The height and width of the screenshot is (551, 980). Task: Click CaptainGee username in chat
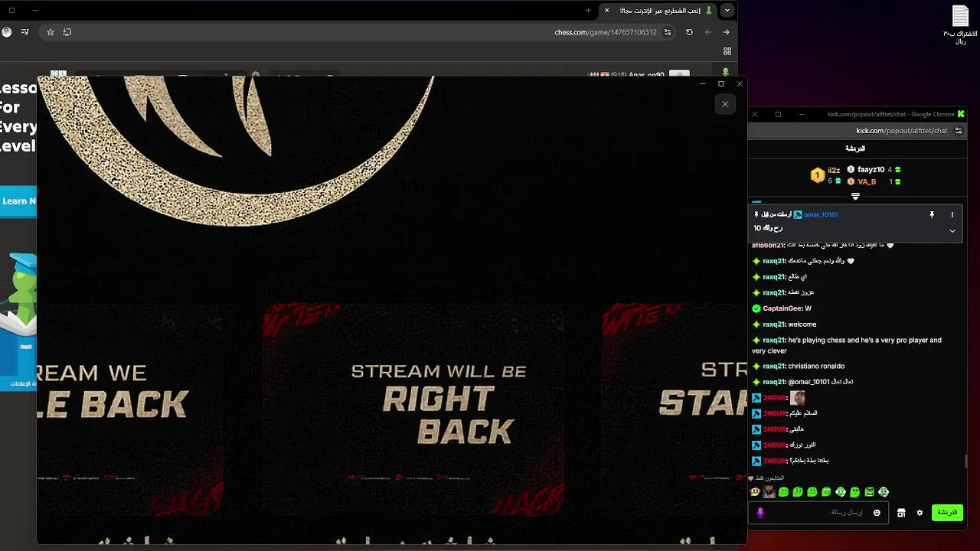[782, 308]
